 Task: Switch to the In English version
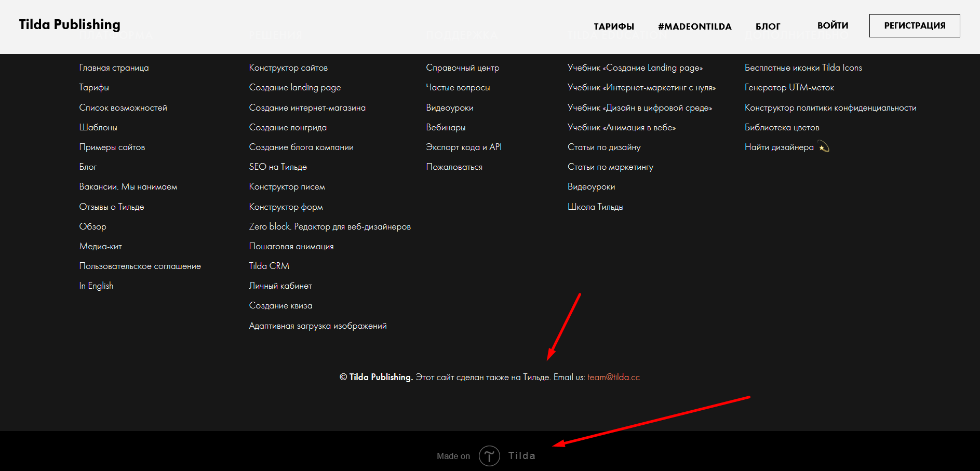[96, 286]
